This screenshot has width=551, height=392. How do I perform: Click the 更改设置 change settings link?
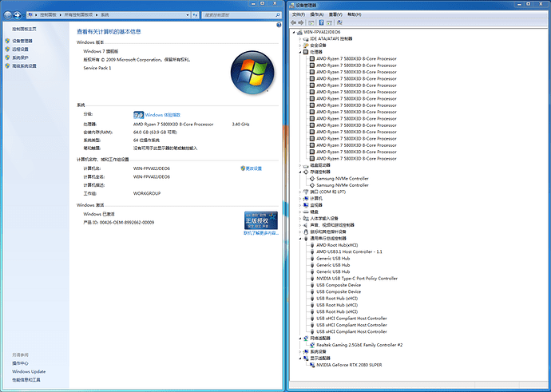click(254, 168)
